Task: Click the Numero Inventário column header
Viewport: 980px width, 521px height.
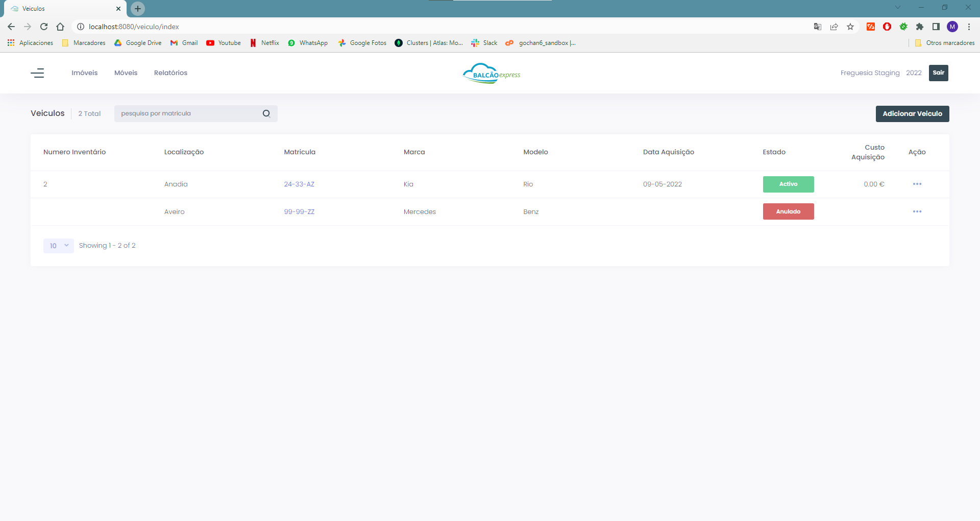Action: tap(75, 152)
